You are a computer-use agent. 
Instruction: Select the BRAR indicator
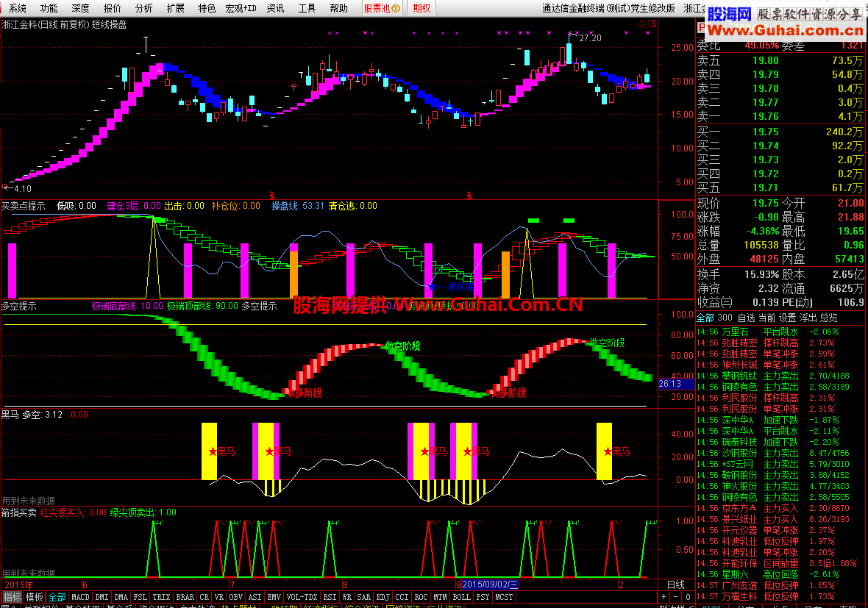[x=185, y=597]
